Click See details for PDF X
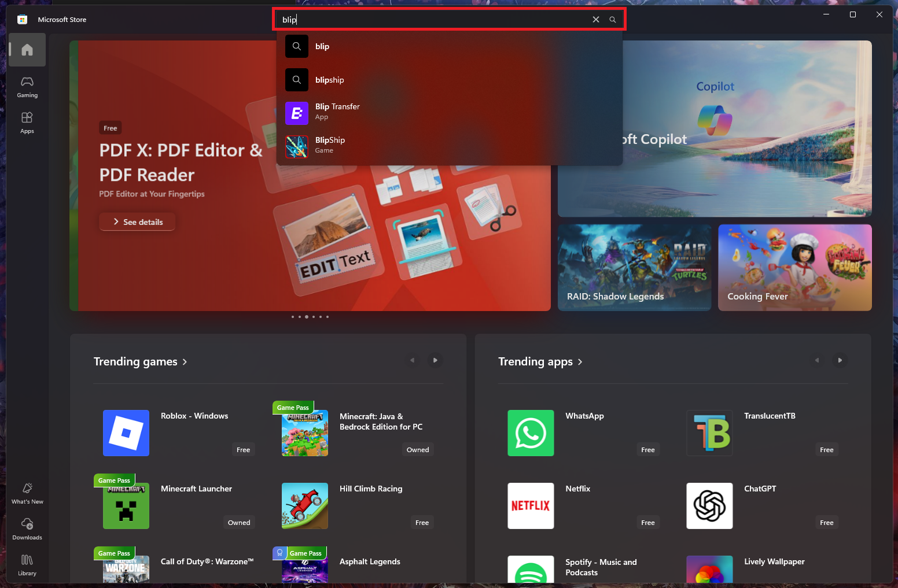Viewport: 898px width, 588px height. point(137,222)
